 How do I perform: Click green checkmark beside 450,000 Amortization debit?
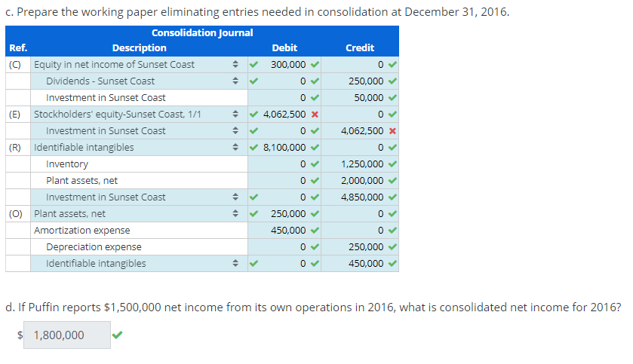(x=315, y=230)
